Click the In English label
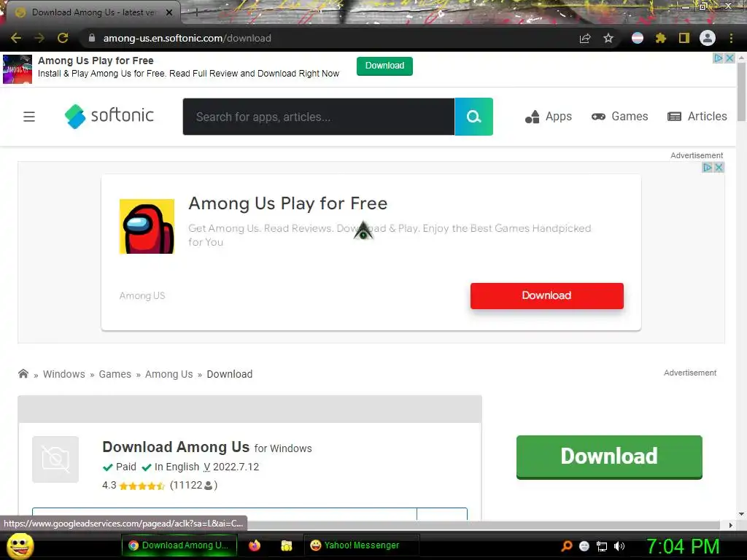The width and height of the screenshot is (747, 560). click(x=177, y=467)
